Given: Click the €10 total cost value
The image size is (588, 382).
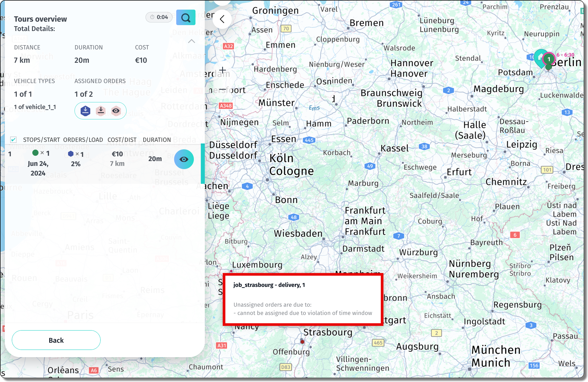Looking at the screenshot, I should (141, 60).
